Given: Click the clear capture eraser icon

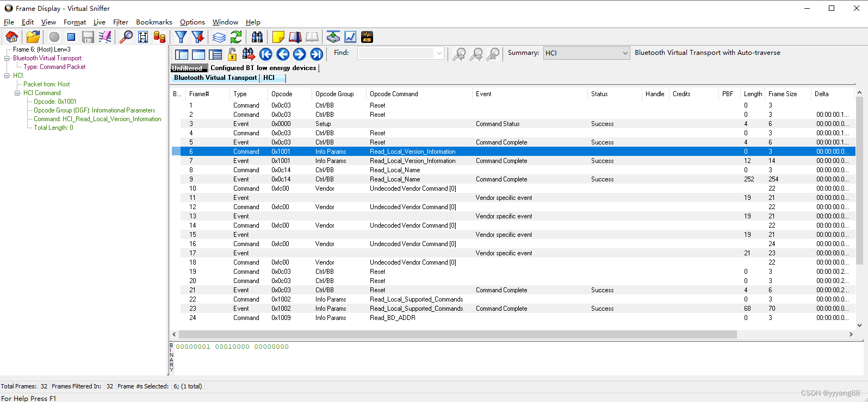Looking at the screenshot, I should click(105, 37).
